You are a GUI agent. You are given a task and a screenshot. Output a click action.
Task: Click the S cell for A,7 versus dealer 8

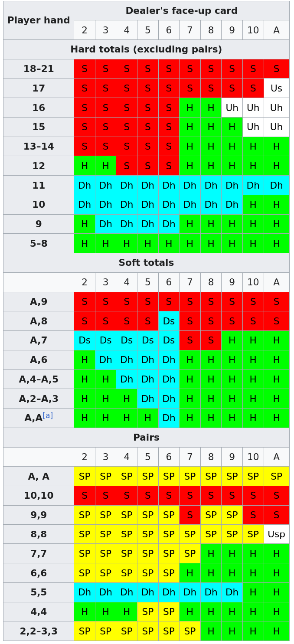(211, 340)
